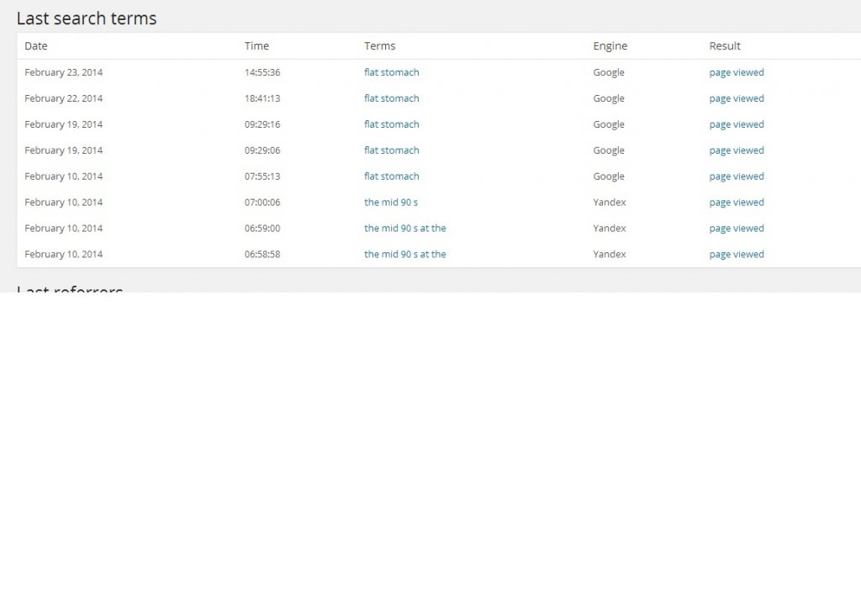Click the Time column header

point(257,46)
